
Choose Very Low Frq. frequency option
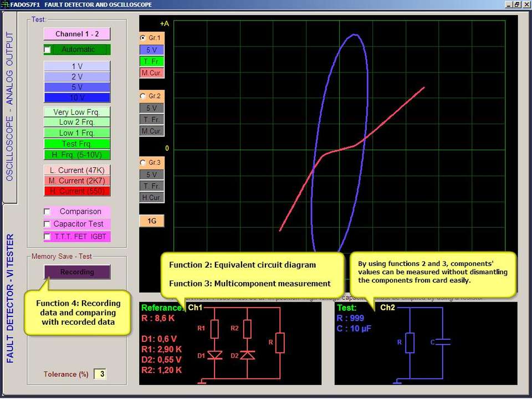coord(77,112)
